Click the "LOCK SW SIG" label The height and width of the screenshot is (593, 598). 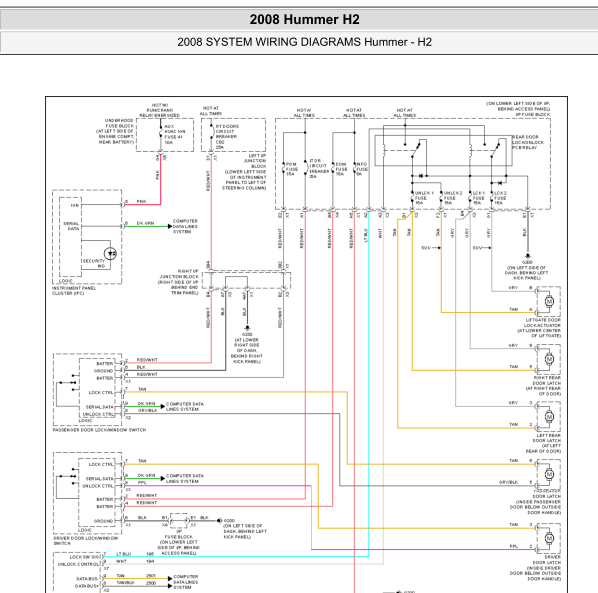[85, 557]
